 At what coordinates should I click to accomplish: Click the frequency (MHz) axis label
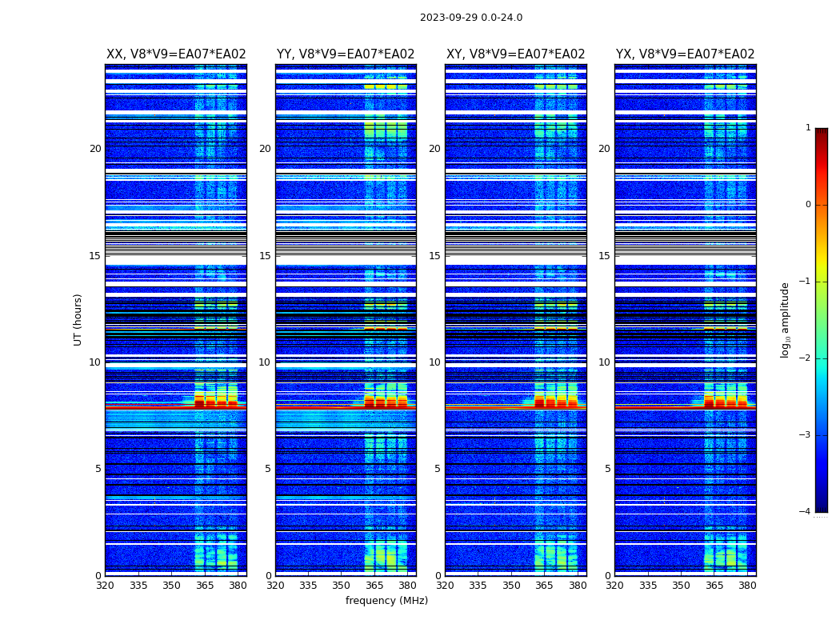click(386, 600)
